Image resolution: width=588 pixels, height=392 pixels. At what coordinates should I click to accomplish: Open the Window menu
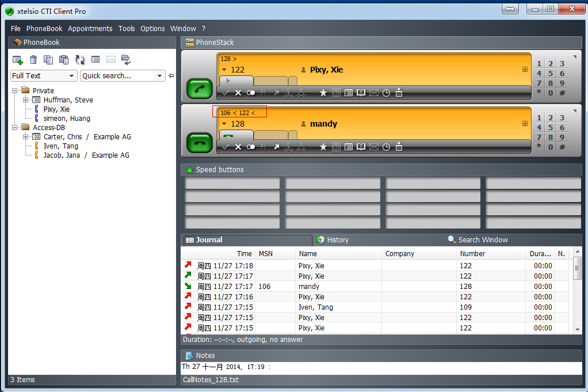click(x=183, y=29)
